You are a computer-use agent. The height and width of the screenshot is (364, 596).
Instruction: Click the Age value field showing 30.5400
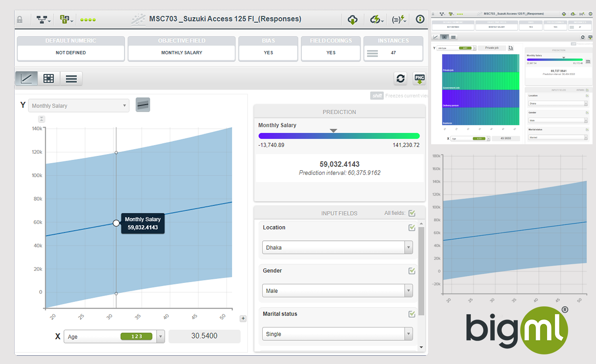204,336
